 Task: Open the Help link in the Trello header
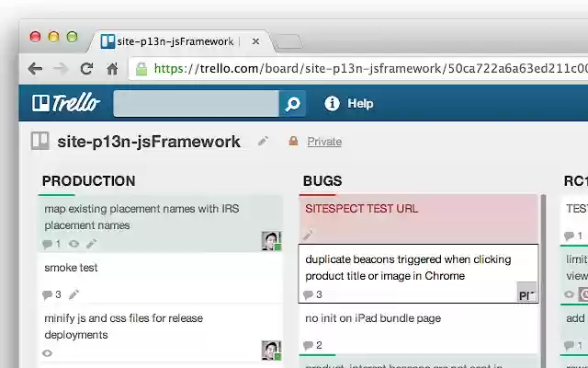tap(360, 104)
